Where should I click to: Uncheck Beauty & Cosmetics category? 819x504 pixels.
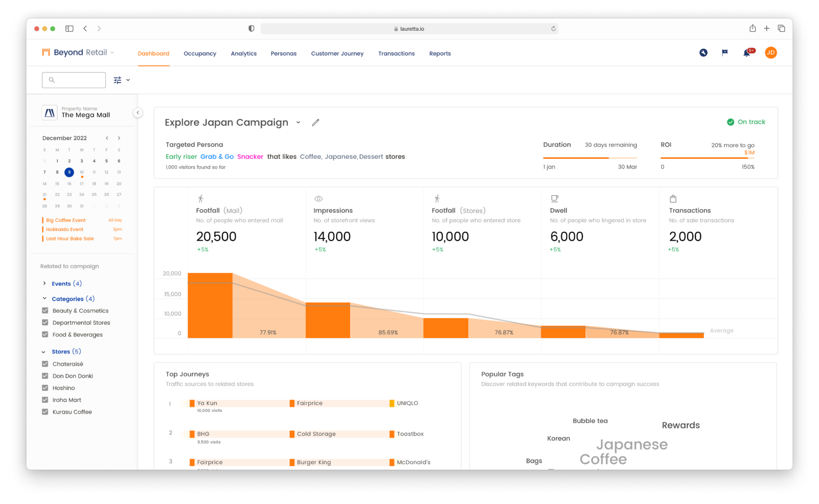click(x=45, y=311)
